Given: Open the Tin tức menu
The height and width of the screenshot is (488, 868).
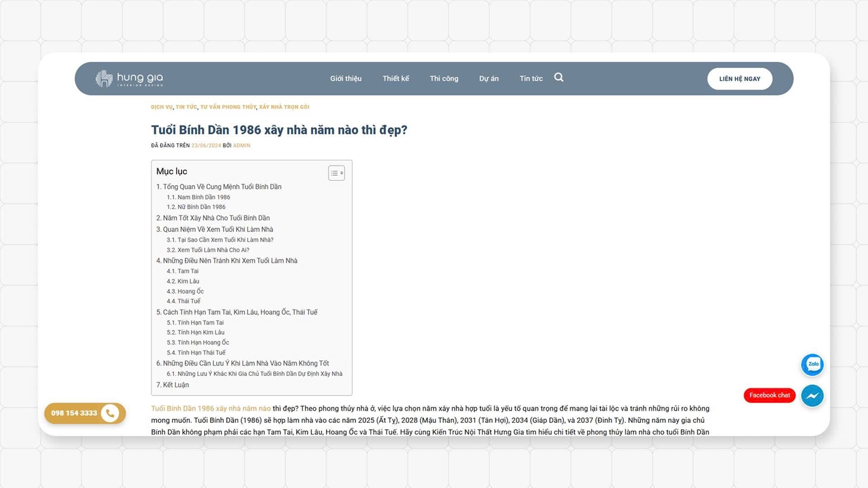Looking at the screenshot, I should [x=531, y=79].
